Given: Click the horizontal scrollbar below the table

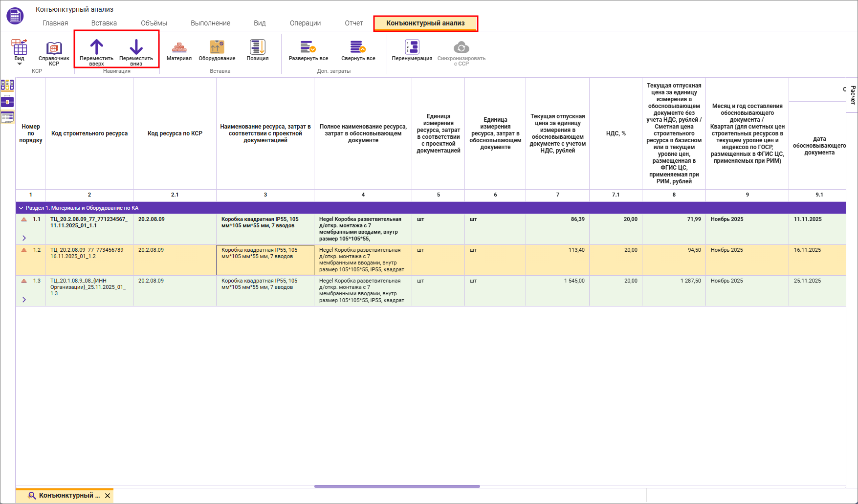Looking at the screenshot, I should 396,486.
